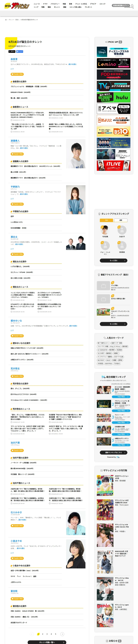138x644 pixels.
Task: Click TV placeholder thumbnail for どんど晴れ
Action: (103, 286)
